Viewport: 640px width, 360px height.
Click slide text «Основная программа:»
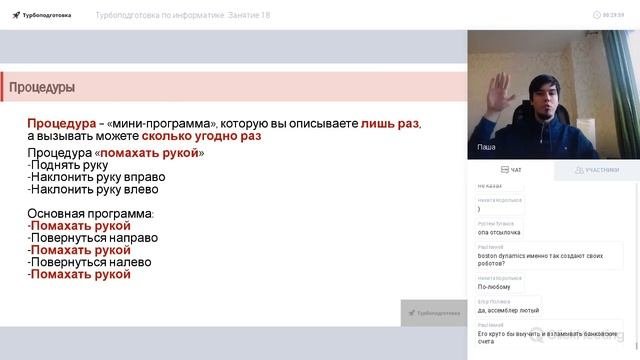pyautogui.click(x=91, y=213)
